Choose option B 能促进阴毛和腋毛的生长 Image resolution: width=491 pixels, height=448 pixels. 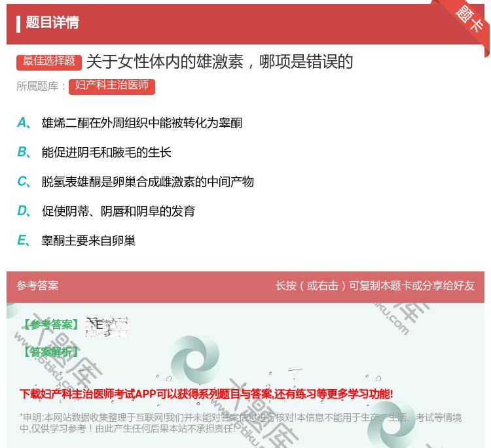94,152
